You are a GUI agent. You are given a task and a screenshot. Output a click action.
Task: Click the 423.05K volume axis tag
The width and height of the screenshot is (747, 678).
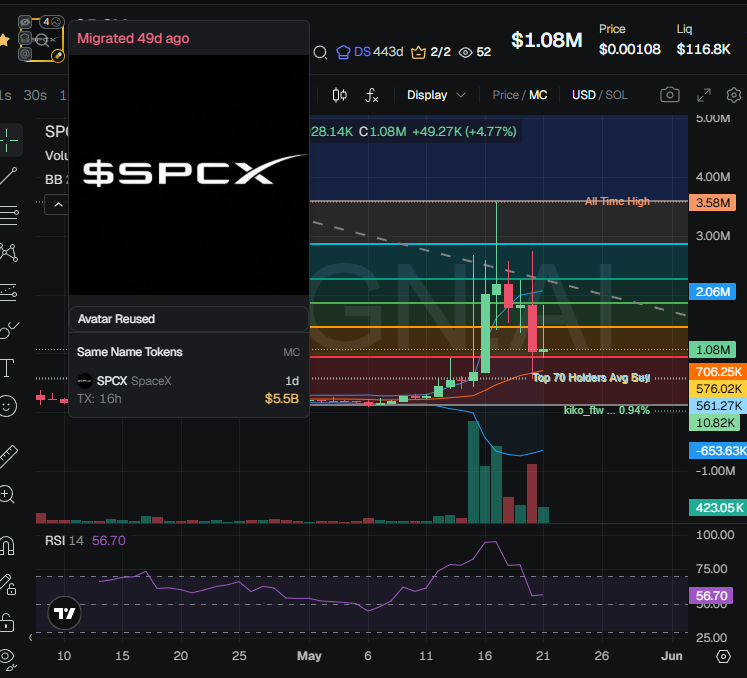click(x=718, y=507)
